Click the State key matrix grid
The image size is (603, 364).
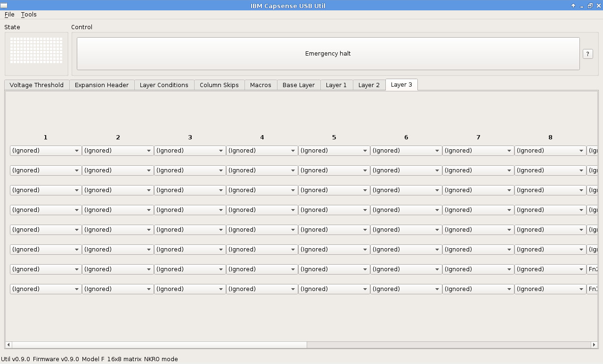(36, 50)
